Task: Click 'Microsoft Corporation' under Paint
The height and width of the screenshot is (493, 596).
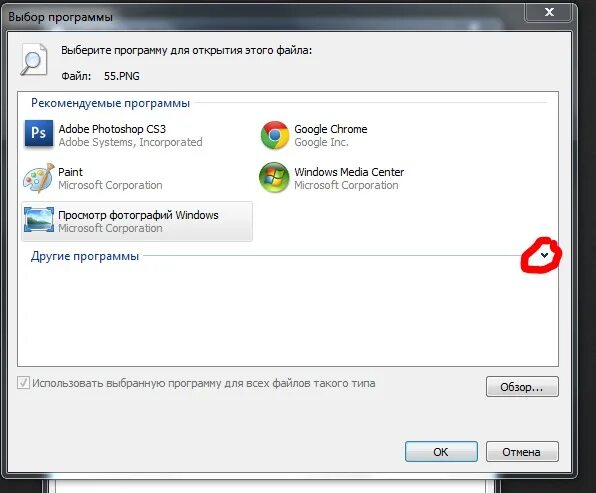Action: (110, 185)
